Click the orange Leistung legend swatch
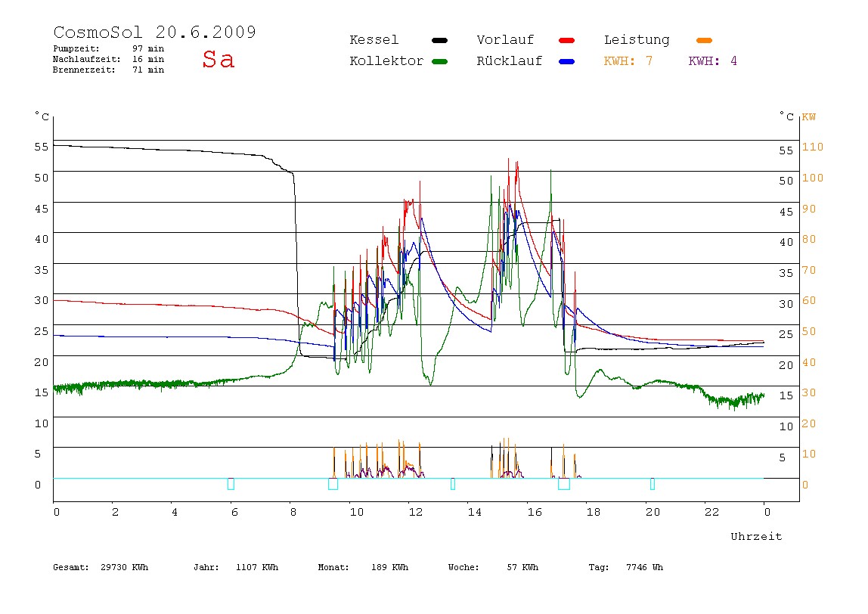Image resolution: width=868 pixels, height=614 pixels. (704, 40)
